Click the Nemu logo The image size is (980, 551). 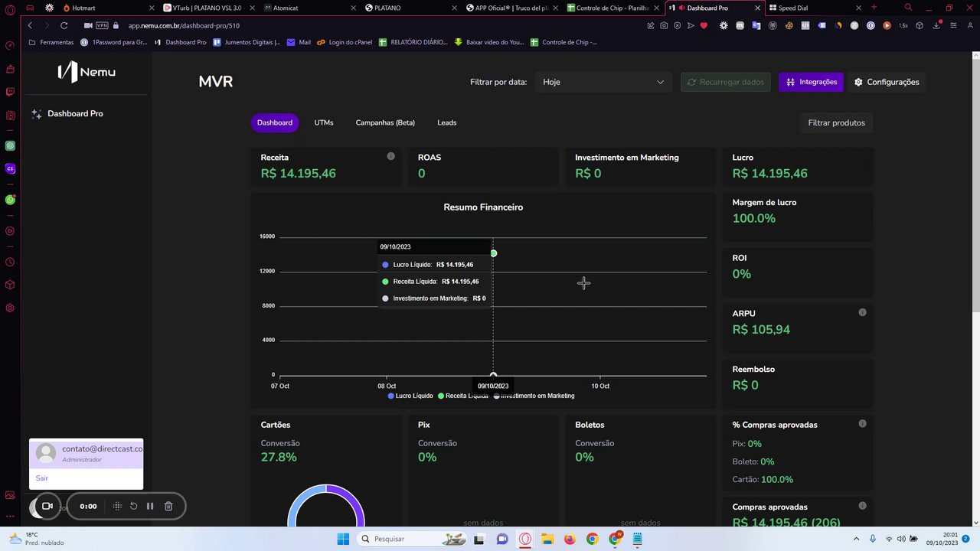(x=86, y=72)
